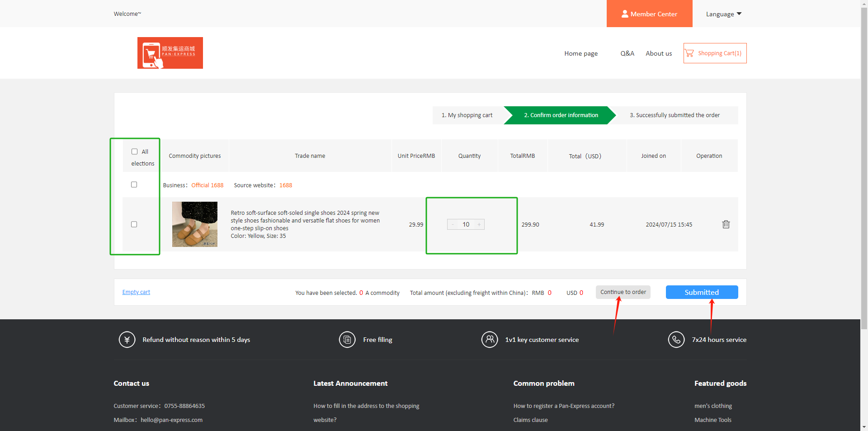The width and height of the screenshot is (868, 431).
Task: Click Continue to order button
Action: coord(623,292)
